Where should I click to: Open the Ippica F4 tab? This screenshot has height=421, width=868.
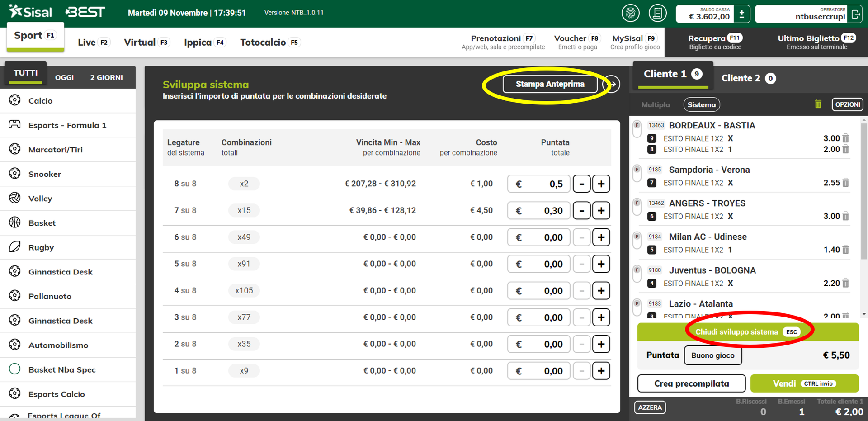pyautogui.click(x=204, y=42)
